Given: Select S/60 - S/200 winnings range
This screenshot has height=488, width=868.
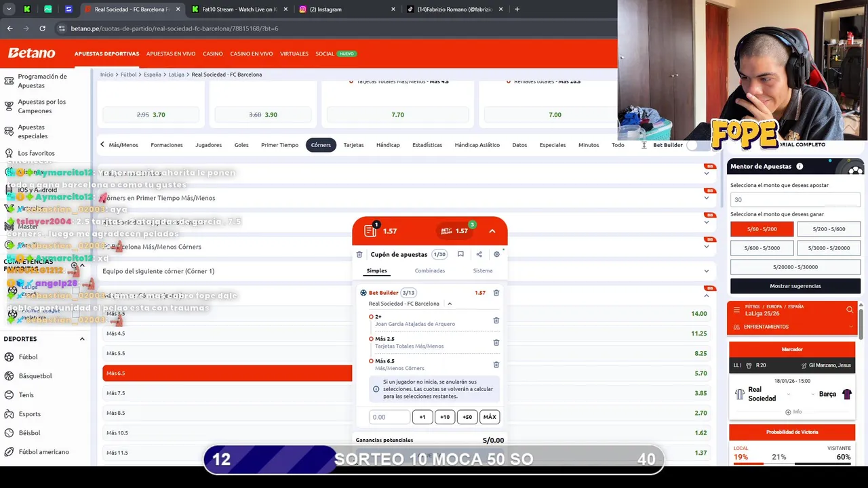Looking at the screenshot, I should (x=762, y=229).
